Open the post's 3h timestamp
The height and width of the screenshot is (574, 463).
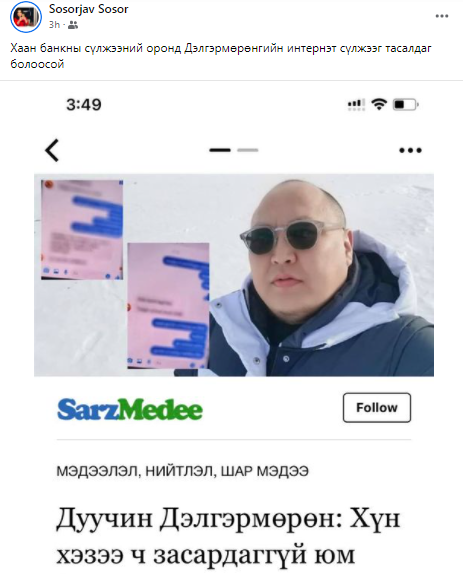click(54, 25)
